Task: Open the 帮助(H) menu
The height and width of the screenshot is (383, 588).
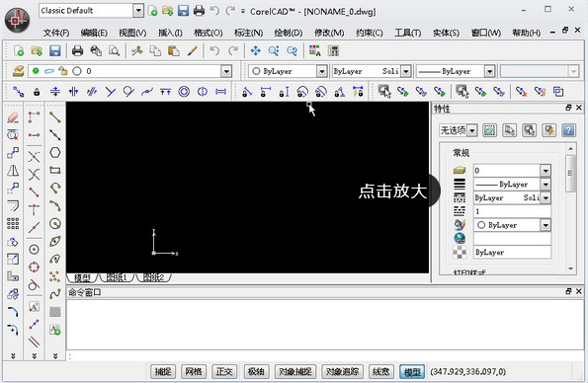Action: pos(527,33)
